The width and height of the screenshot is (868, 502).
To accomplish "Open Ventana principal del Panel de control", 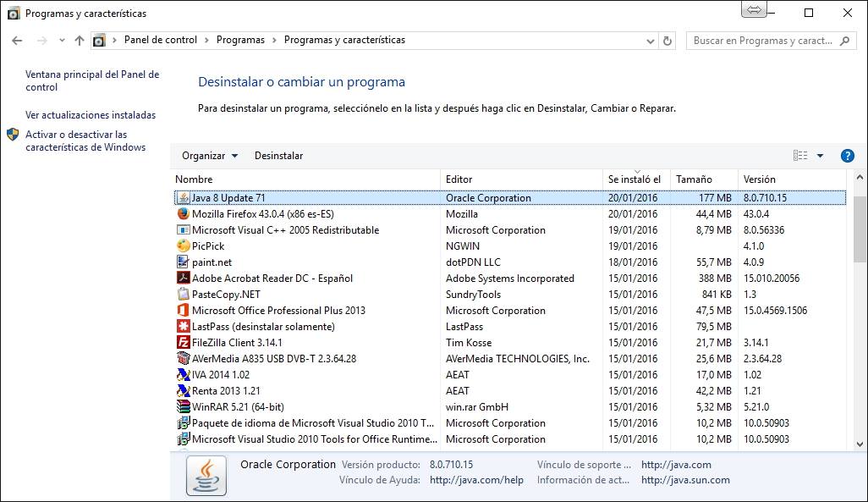I will pos(92,81).
